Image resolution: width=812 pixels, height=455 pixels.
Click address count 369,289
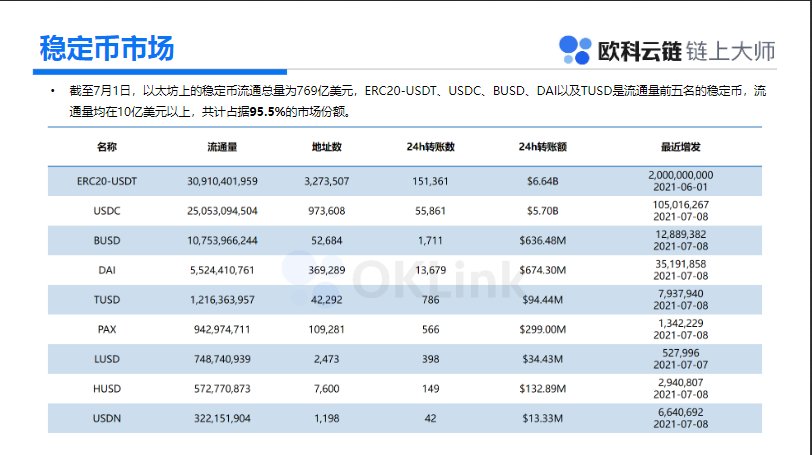coord(327,270)
